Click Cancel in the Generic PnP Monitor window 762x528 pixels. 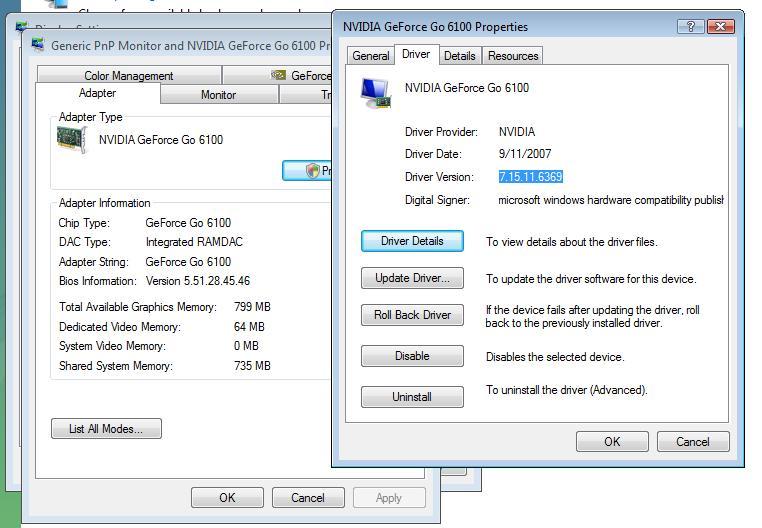tap(308, 497)
